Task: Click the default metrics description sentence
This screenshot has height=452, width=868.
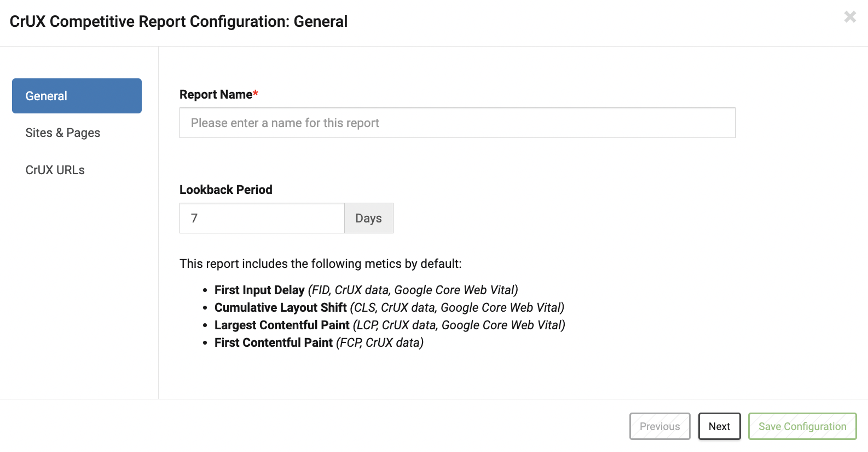Action: click(x=321, y=264)
